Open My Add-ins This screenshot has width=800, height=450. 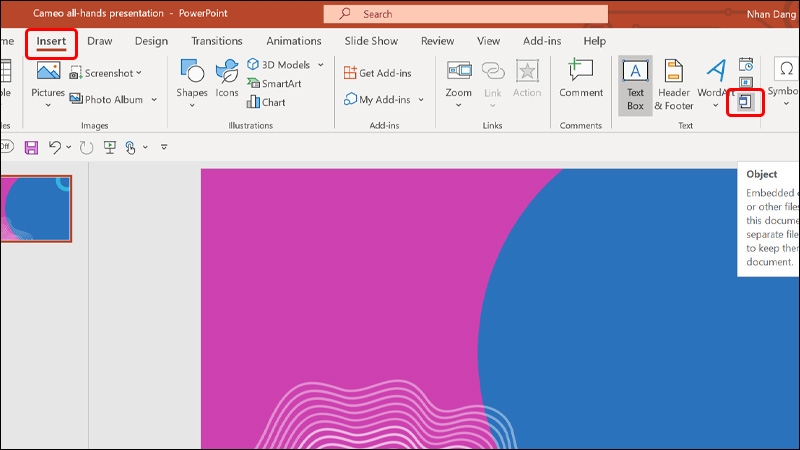[378, 99]
